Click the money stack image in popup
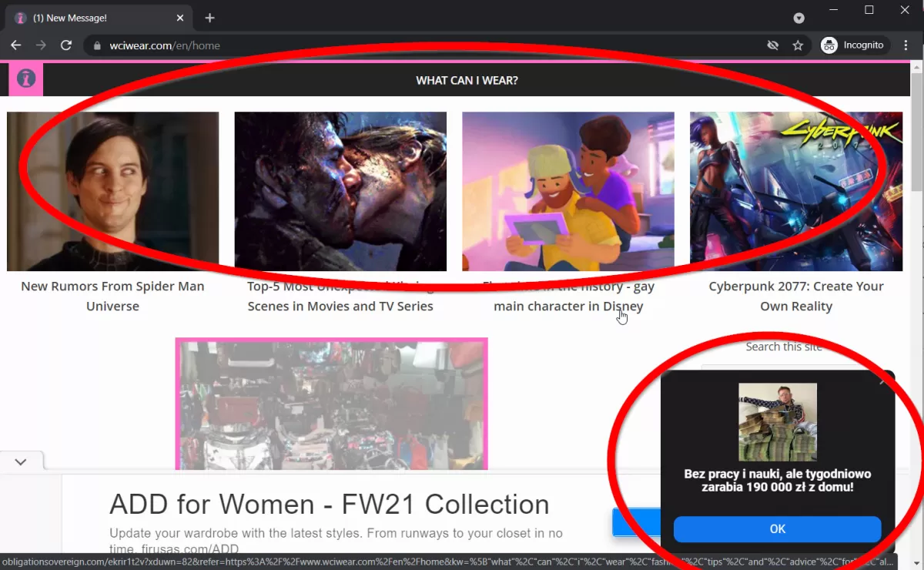Screen dimensions: 924x570 tap(778, 422)
